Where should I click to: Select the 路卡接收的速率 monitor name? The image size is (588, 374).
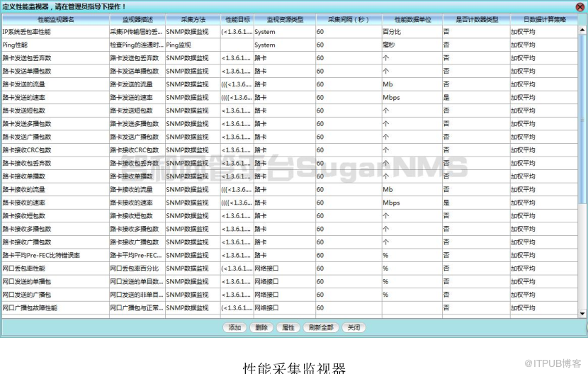pos(23,203)
